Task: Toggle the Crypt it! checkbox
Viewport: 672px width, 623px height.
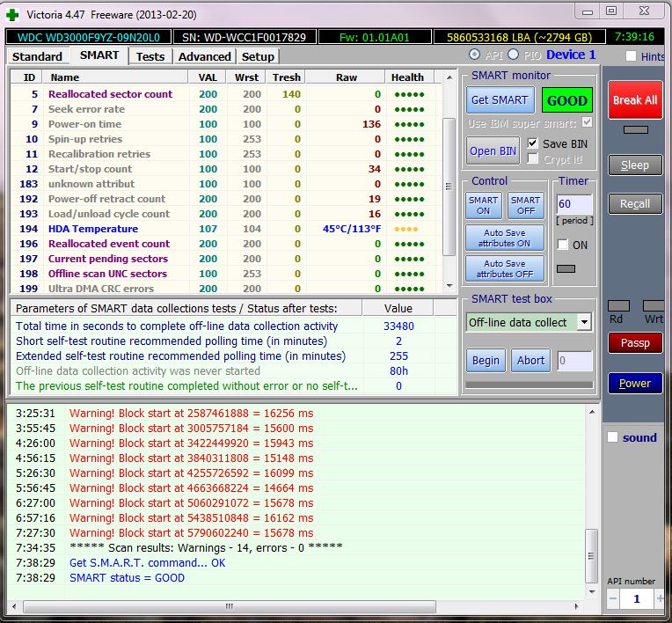Action: click(532, 158)
